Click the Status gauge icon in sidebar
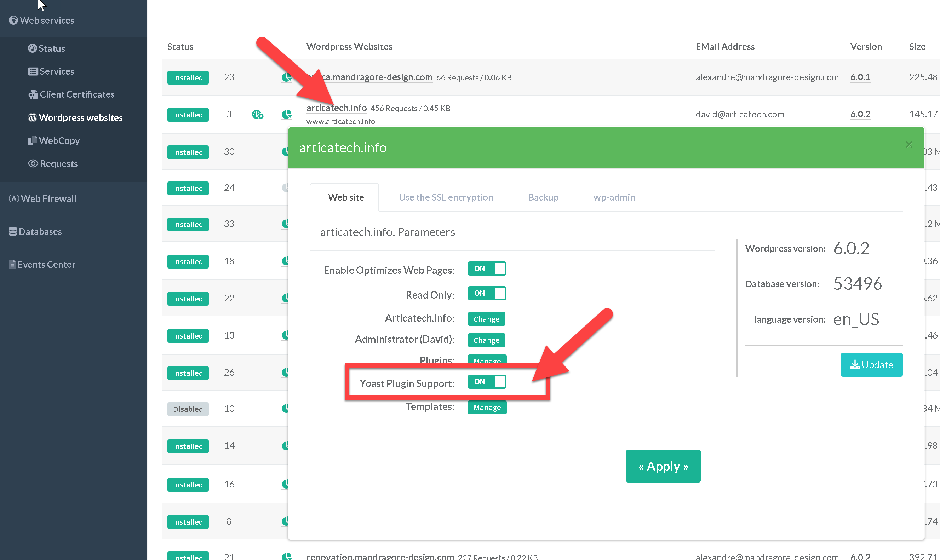Screen dimensions: 940x560 pyautogui.click(x=33, y=48)
